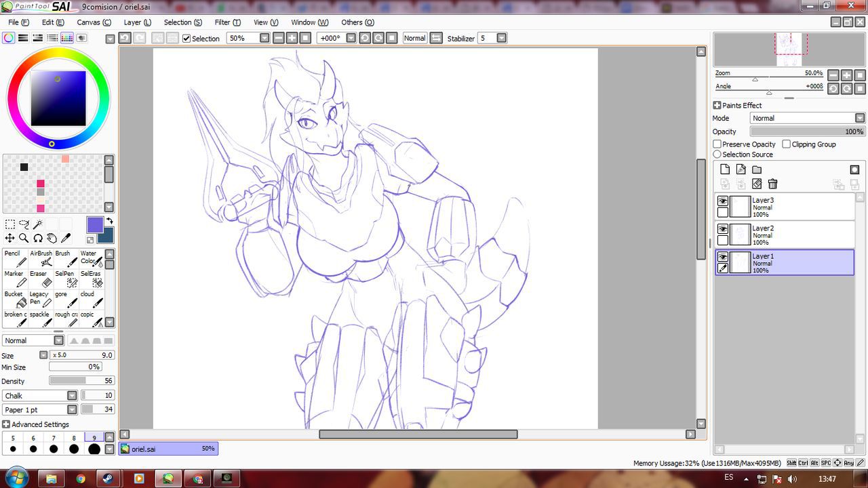Open the +000° rotation angle dropdown

tap(351, 38)
